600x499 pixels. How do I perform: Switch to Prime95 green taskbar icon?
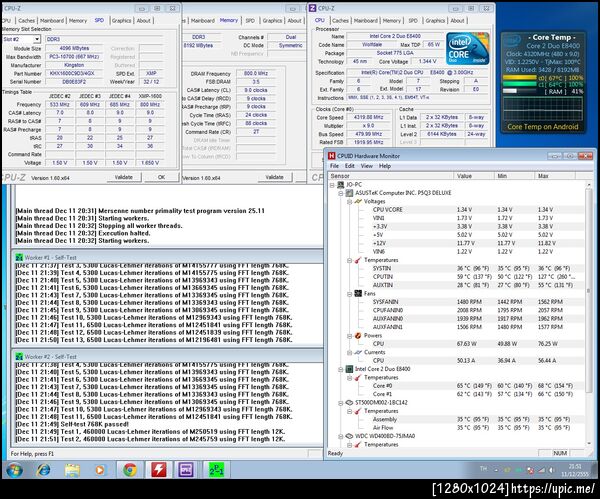[216, 470]
